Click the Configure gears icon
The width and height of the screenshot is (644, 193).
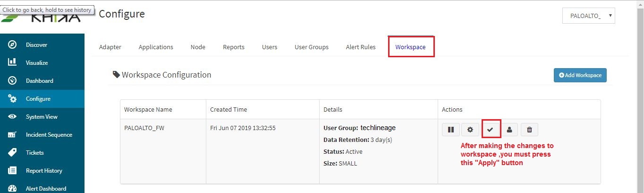(13, 99)
